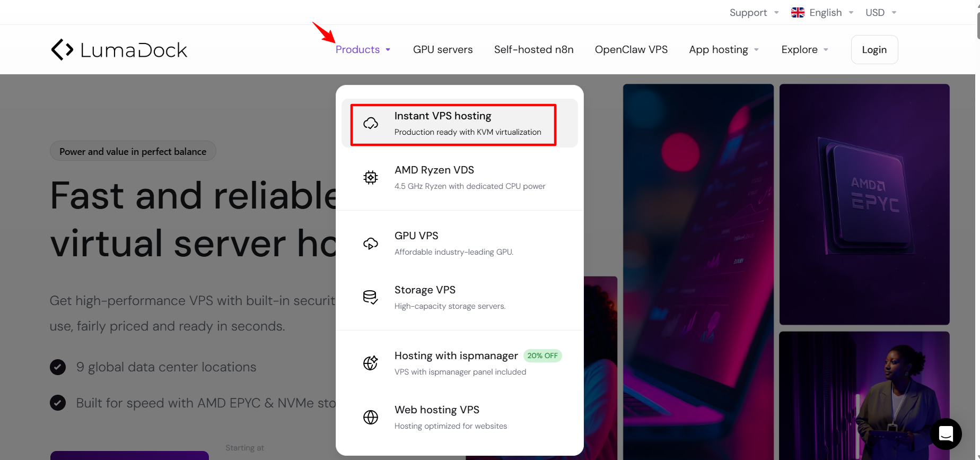Expand the App hosting dropdown
Viewport: 980px width, 460px height.
tap(724, 49)
